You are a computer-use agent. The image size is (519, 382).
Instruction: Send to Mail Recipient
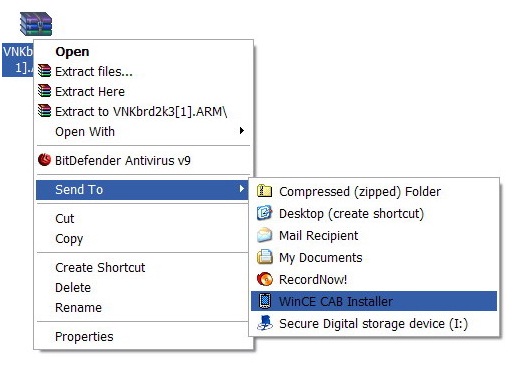pyautogui.click(x=374, y=235)
